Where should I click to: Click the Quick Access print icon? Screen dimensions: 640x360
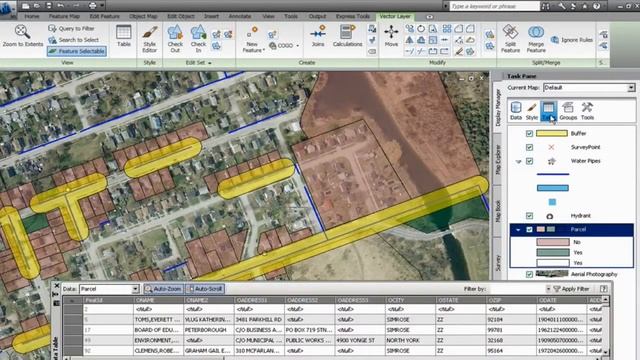click(92, 6)
